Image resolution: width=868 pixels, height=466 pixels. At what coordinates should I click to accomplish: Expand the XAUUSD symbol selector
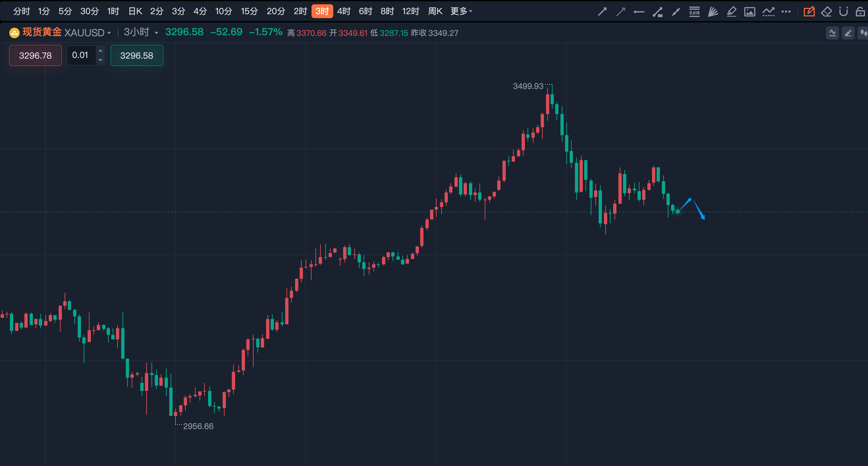[87, 33]
